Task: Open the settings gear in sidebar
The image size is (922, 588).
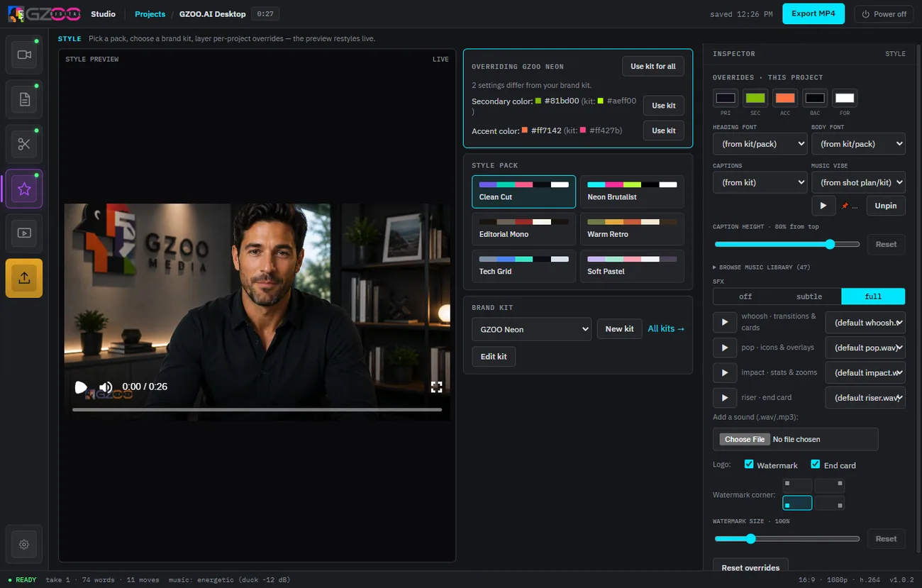Action: [x=24, y=544]
